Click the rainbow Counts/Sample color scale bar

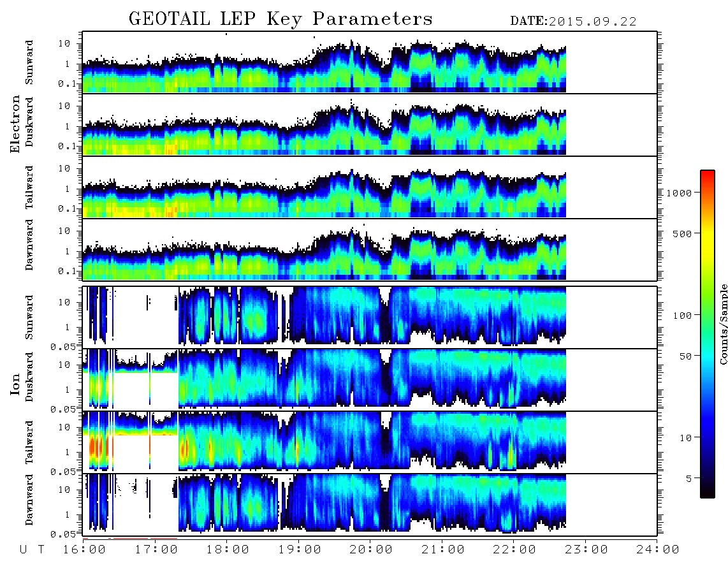[708, 334]
